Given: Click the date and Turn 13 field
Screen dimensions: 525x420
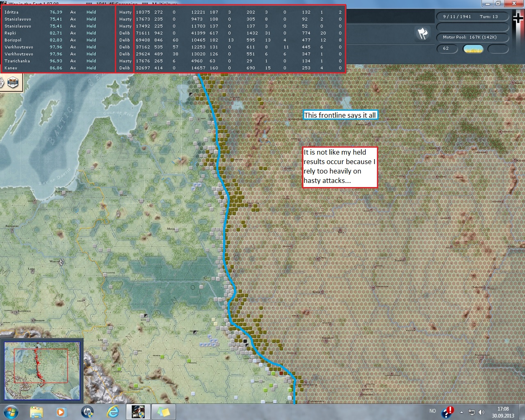Looking at the screenshot, I should [472, 17].
